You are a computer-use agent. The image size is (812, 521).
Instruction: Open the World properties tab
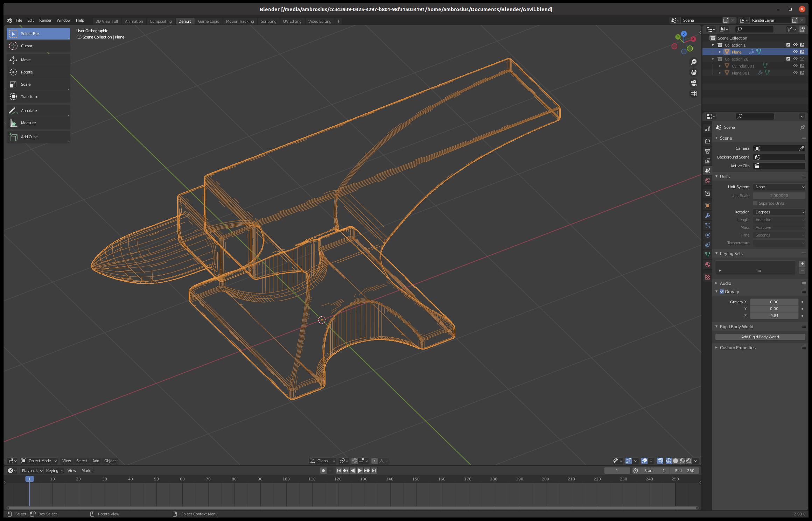coord(707,181)
